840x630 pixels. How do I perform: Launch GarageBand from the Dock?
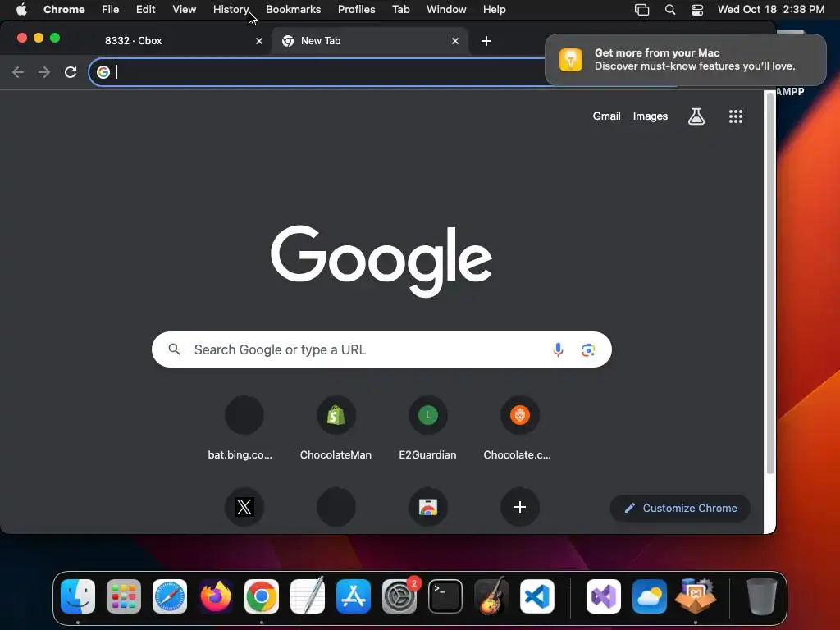tap(491, 596)
